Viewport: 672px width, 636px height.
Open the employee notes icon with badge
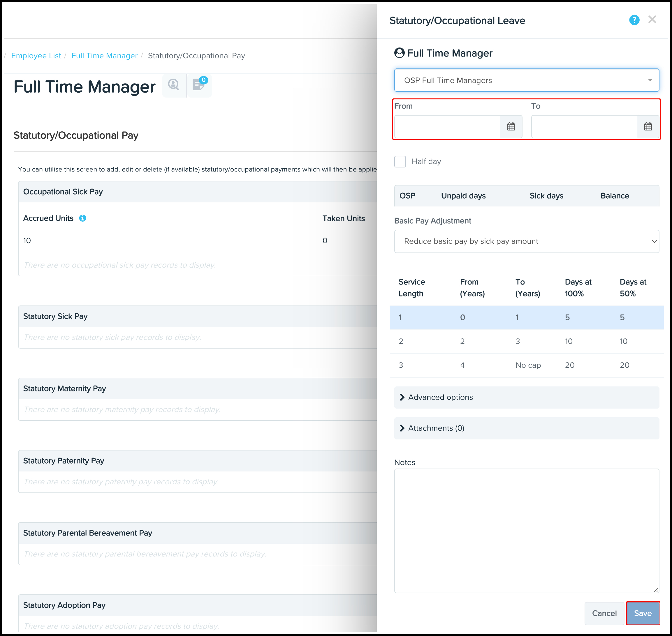click(199, 85)
